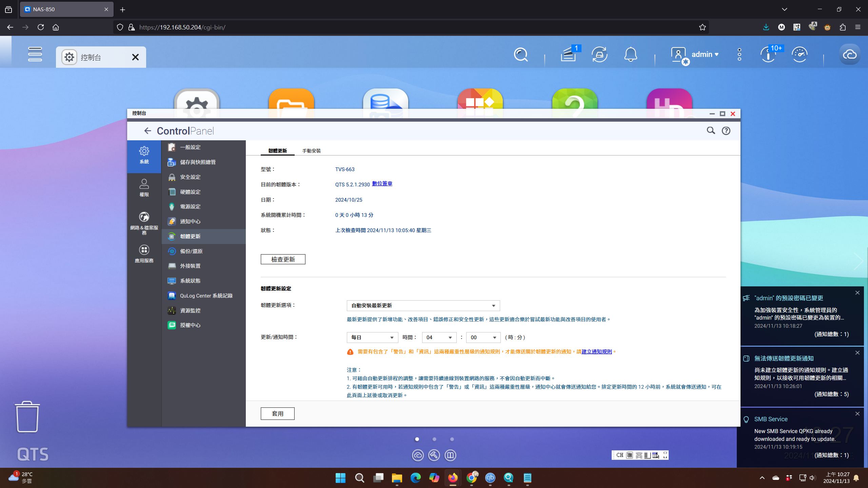868x488 pixels.
Task: Open 安全設定 entry
Action: point(203,177)
